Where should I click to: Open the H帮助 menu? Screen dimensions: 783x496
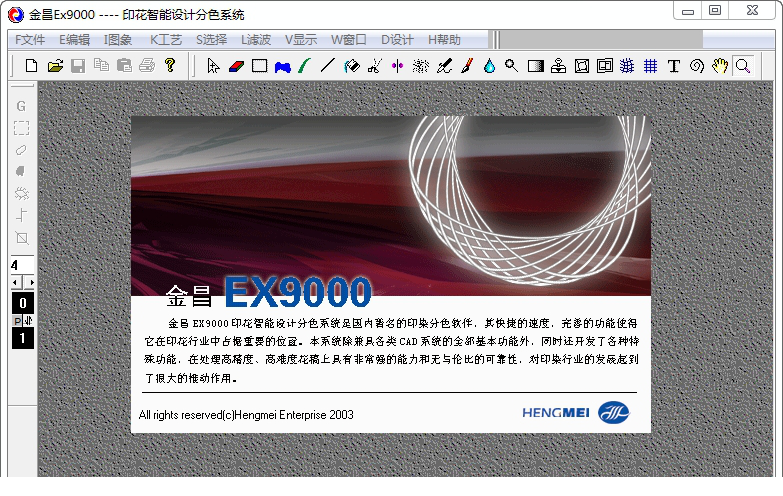[x=444, y=39]
